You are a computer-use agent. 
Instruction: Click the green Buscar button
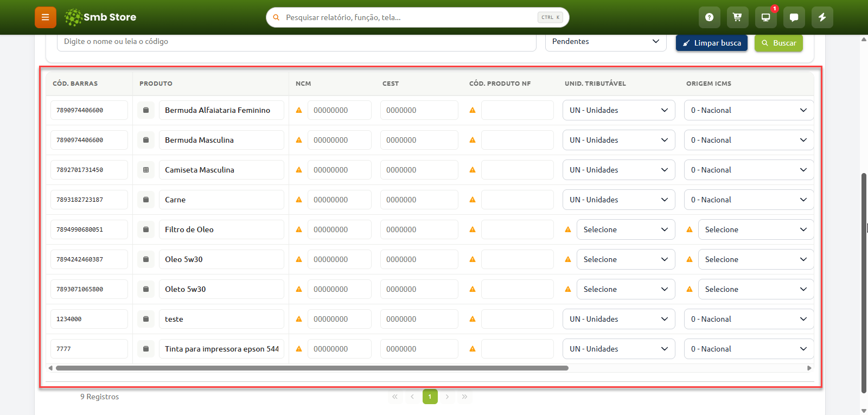(778, 43)
